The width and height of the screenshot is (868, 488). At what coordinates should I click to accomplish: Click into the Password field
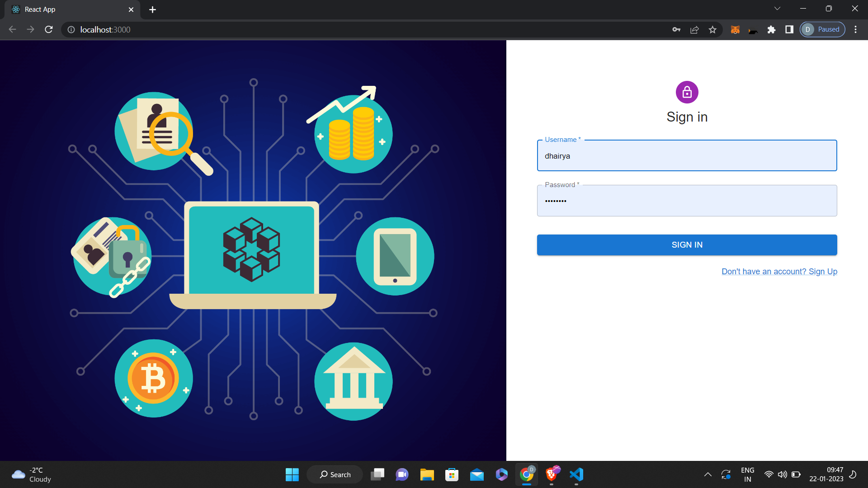(x=687, y=201)
